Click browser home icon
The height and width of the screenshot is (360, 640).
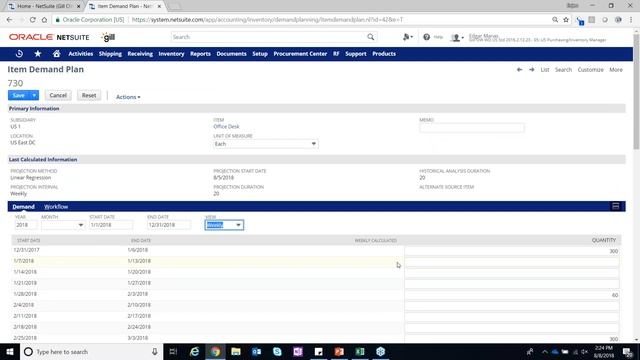(x=44, y=20)
